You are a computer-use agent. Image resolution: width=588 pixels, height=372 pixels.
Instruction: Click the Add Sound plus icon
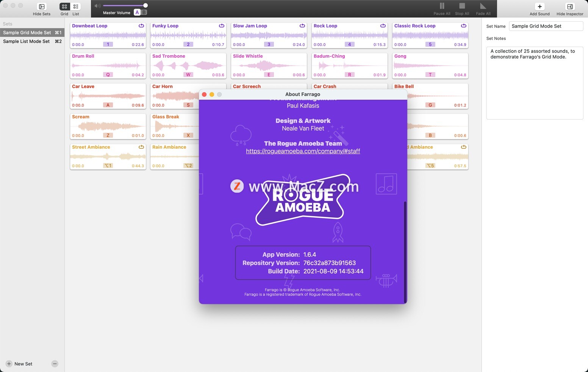click(x=540, y=6)
